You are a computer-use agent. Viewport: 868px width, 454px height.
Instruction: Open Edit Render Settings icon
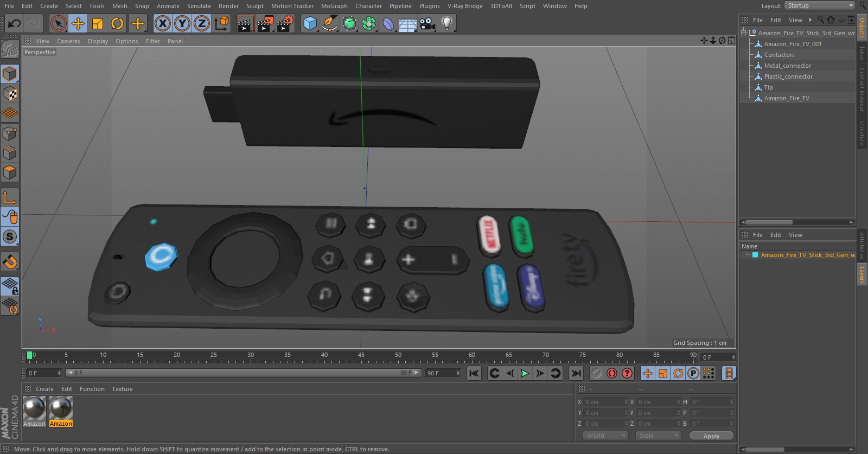tap(285, 23)
